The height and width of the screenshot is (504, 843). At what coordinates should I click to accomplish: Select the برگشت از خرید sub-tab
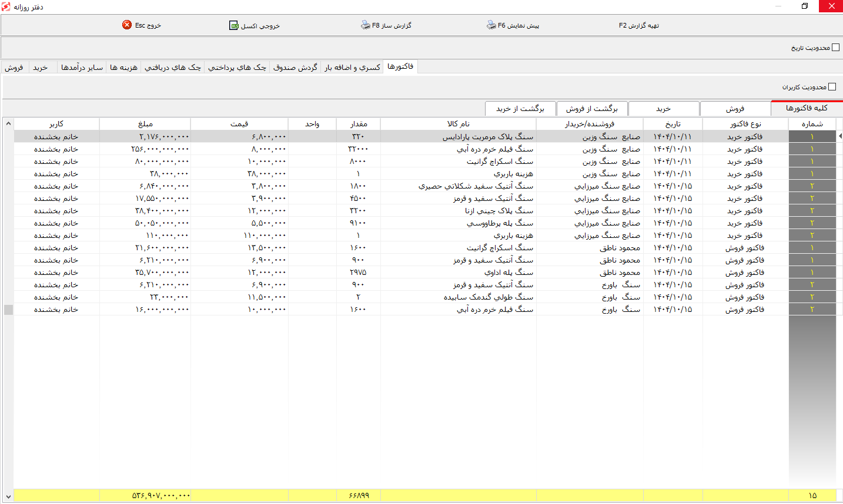click(x=520, y=109)
